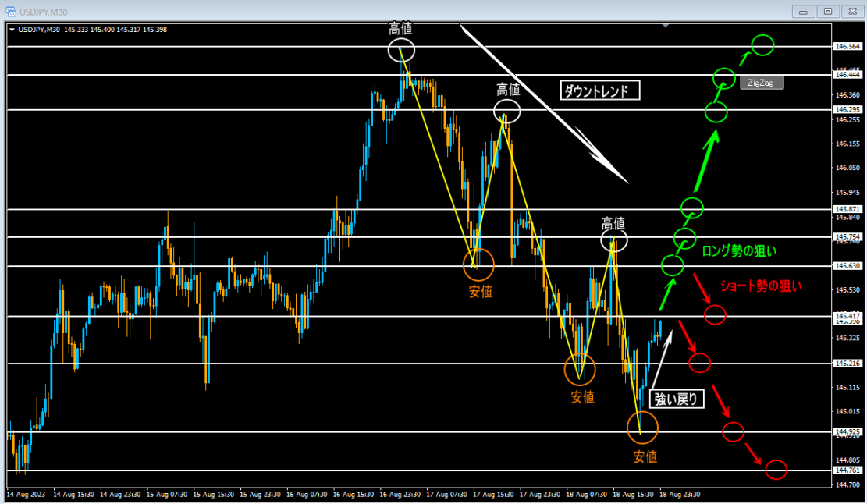Screen dimensions: 867x504
Task: Click the green ロング勢の狙い label
Action: [739, 251]
